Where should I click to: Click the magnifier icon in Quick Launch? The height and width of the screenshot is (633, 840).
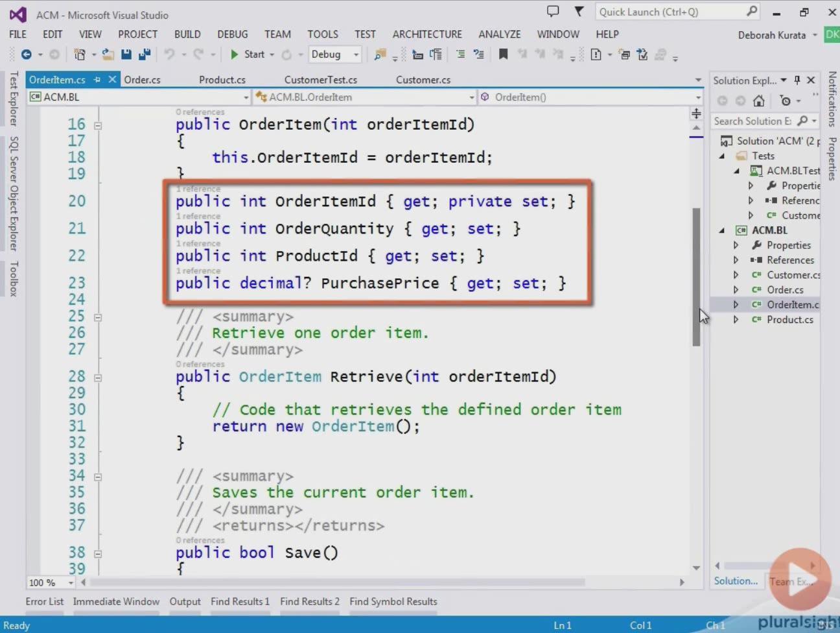point(752,11)
